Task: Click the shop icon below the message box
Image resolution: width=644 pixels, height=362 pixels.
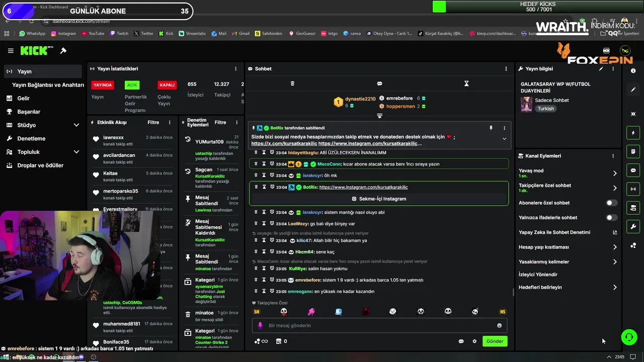Action: [x=278, y=341]
